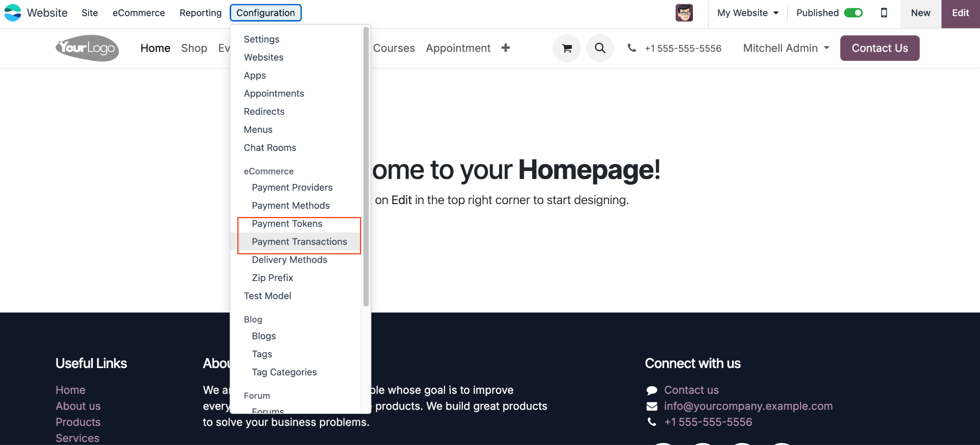Choose the Redirects menu entry

point(264,112)
